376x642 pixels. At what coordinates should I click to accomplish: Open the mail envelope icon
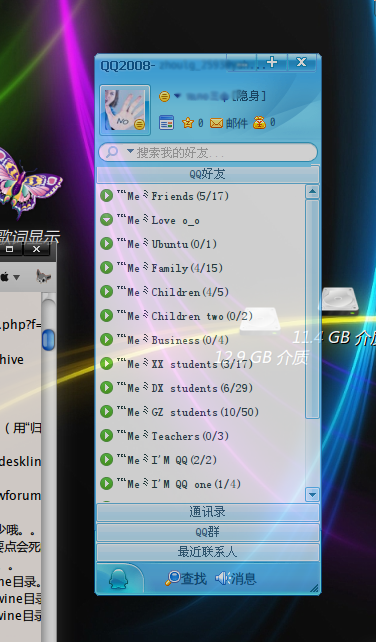coord(216,122)
